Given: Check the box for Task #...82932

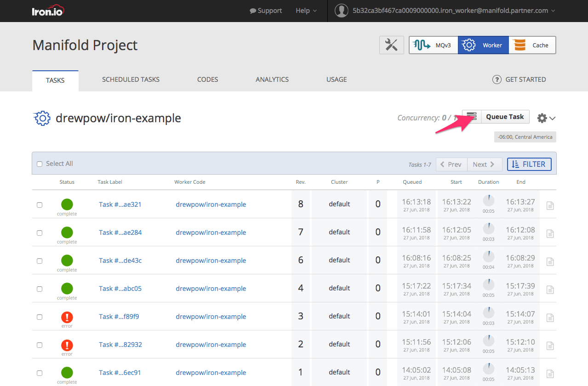Looking at the screenshot, I should click(x=40, y=345).
